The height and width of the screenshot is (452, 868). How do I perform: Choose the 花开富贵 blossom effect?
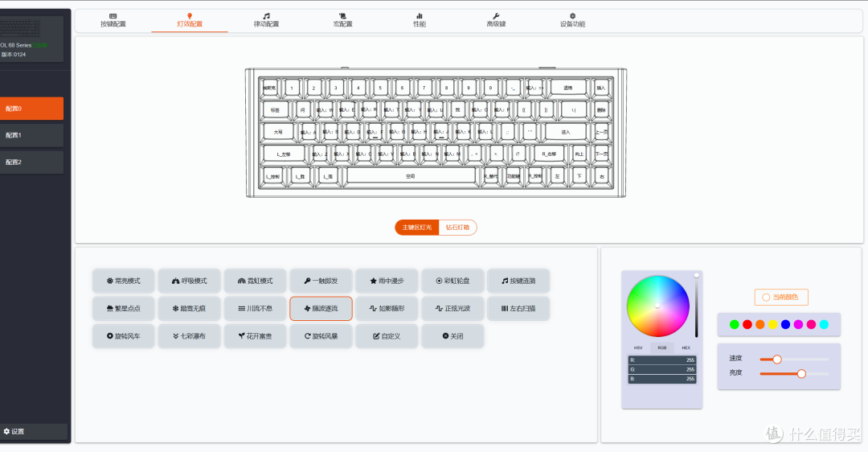[256, 336]
